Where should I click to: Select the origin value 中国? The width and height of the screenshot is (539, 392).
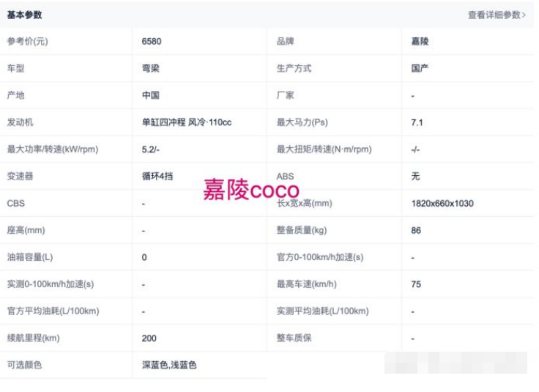(x=151, y=95)
